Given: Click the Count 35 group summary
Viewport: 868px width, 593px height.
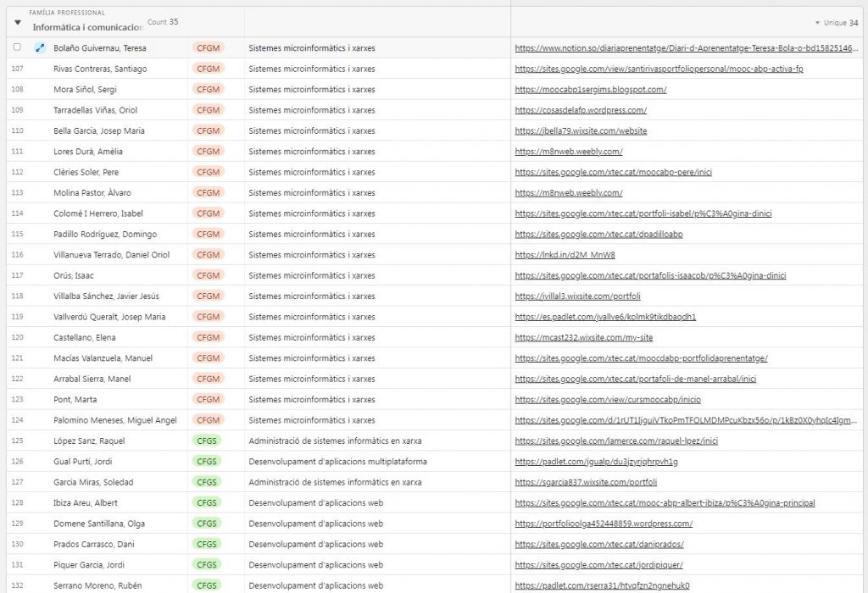Looking at the screenshot, I should [x=163, y=22].
